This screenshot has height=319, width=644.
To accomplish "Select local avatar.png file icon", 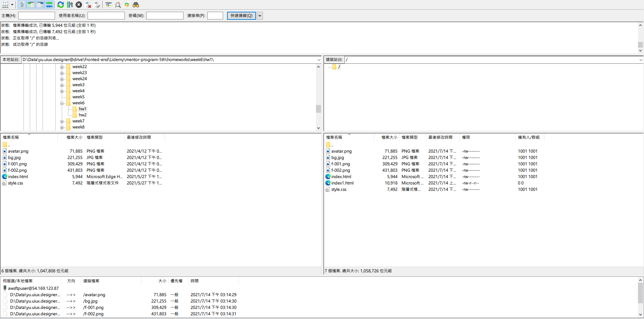I will pyautogui.click(x=5, y=151).
